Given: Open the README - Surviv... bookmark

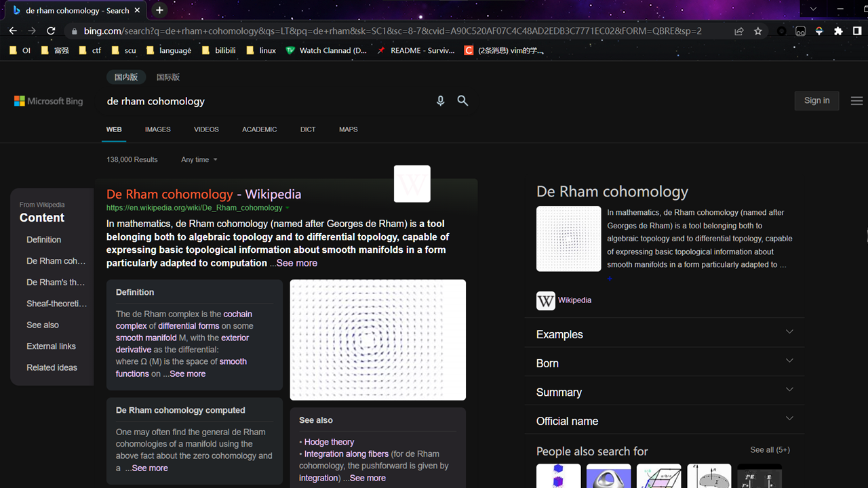Looking at the screenshot, I should (416, 50).
